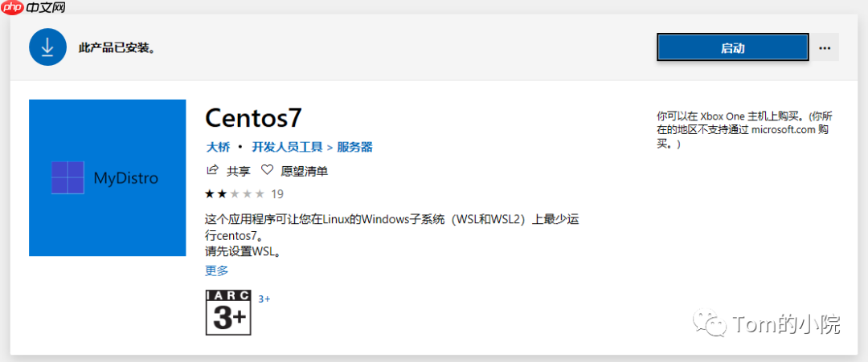Click the star rating row
Image resolution: width=868 pixels, height=362 pixels.
[x=235, y=194]
